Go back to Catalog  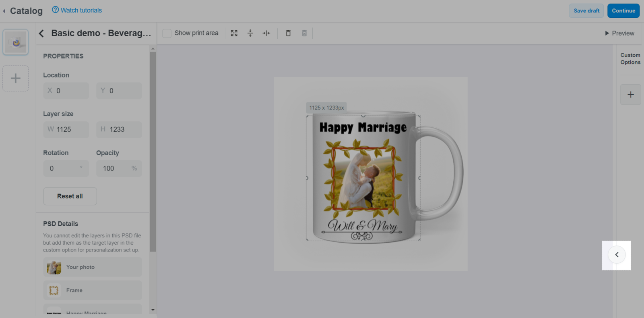pyautogui.click(x=23, y=11)
